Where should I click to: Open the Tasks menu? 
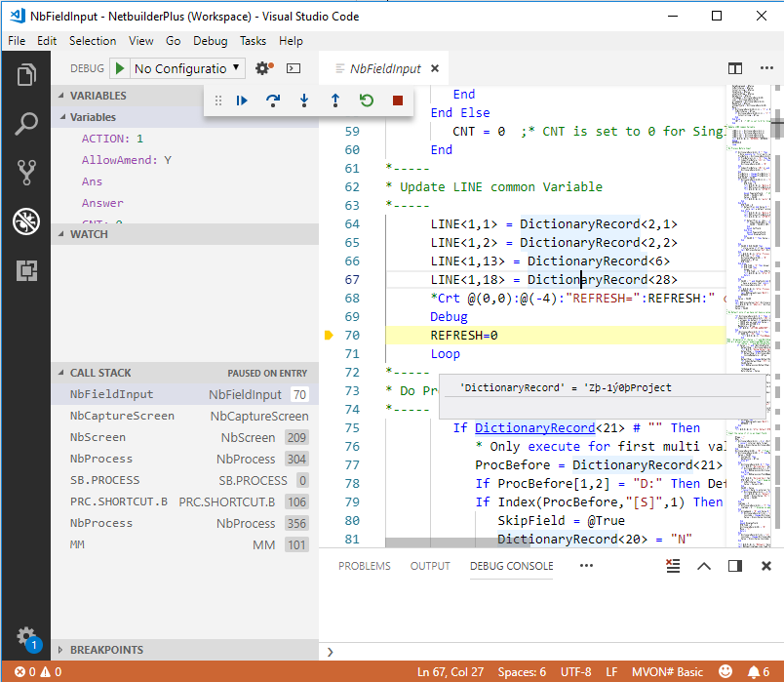(253, 41)
